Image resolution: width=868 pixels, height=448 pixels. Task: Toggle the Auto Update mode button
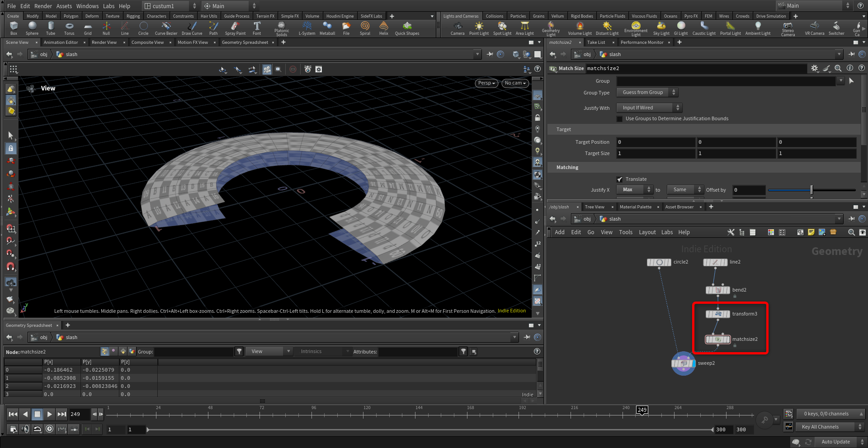pyautogui.click(x=835, y=442)
